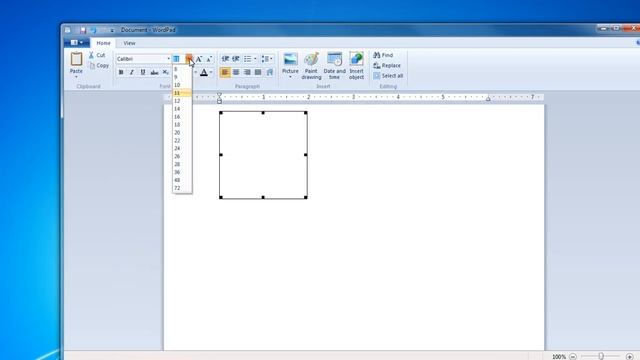The height and width of the screenshot is (360, 640).
Task: Click the WordPad title bar system icon
Action: [x=68, y=30]
